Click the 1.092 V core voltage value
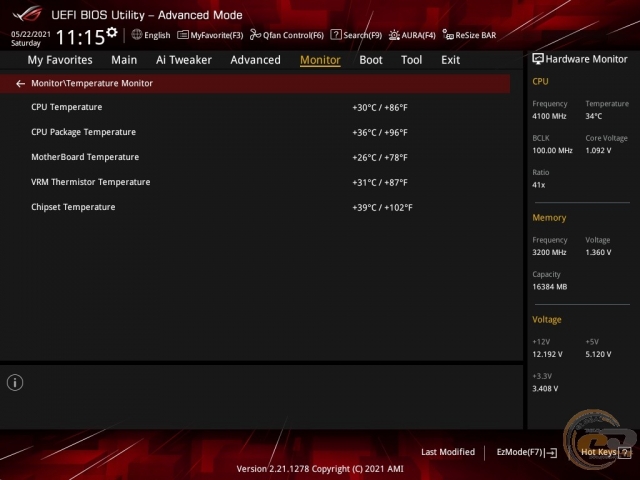640x480 pixels. 598,151
